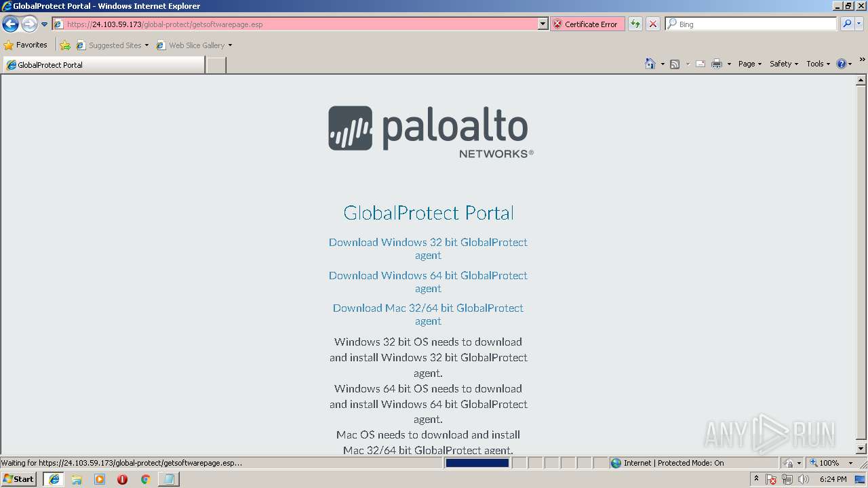Click the Action Center flag tray icon
This screenshot has height=488, width=868.
[x=772, y=479]
